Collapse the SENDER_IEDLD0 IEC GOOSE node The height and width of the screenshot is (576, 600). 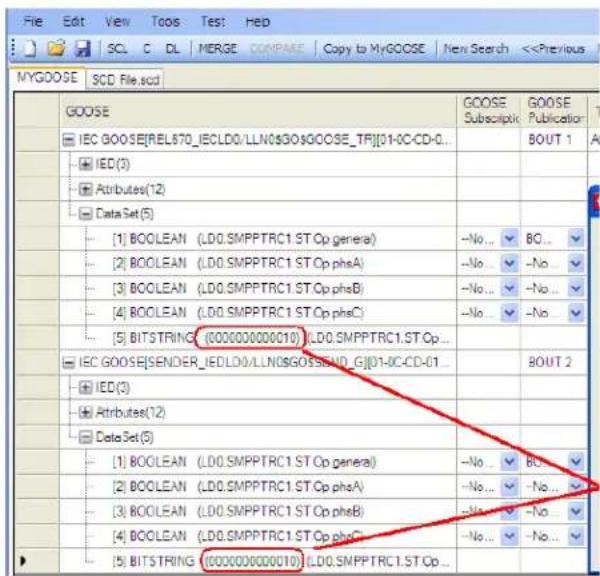tap(68, 362)
